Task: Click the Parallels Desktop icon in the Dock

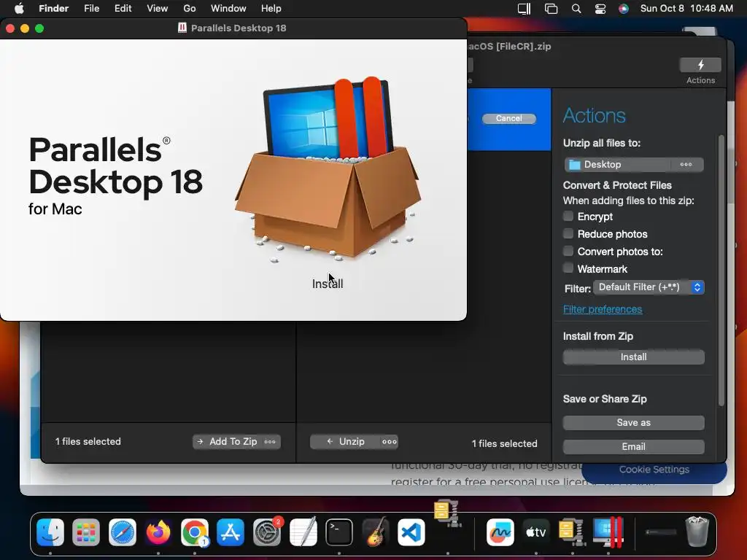Action: [608, 532]
